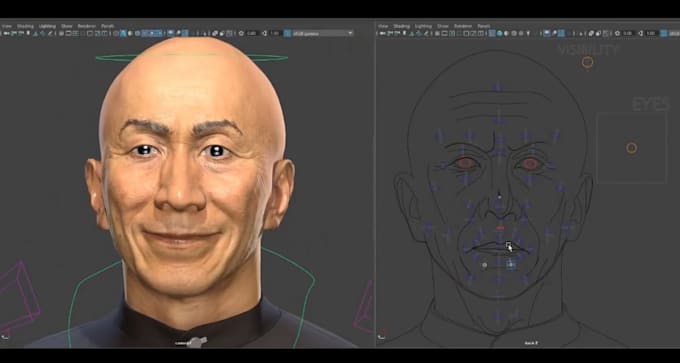Toggle Gate Mask in the left panel toolbar
Image resolution: width=680 pixels, height=363 pixels.
(x=82, y=33)
